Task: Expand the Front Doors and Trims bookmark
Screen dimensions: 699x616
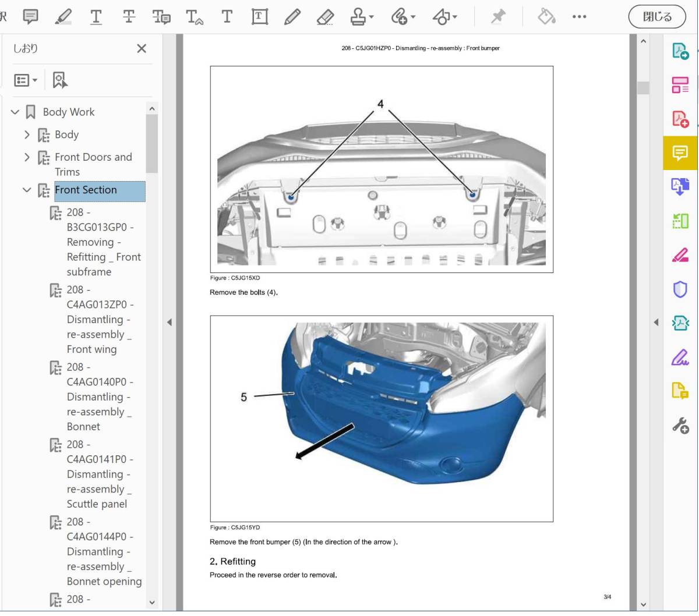Action: [x=27, y=157]
